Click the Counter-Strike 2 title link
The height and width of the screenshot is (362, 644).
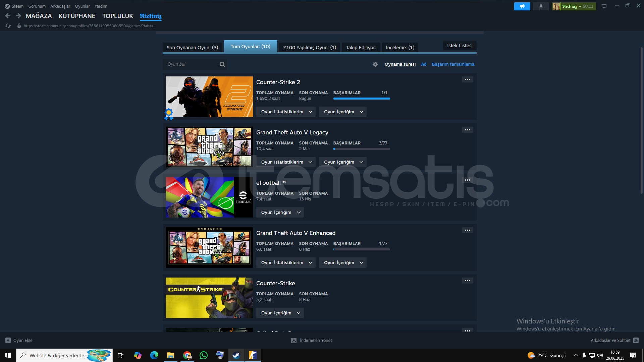tap(278, 82)
